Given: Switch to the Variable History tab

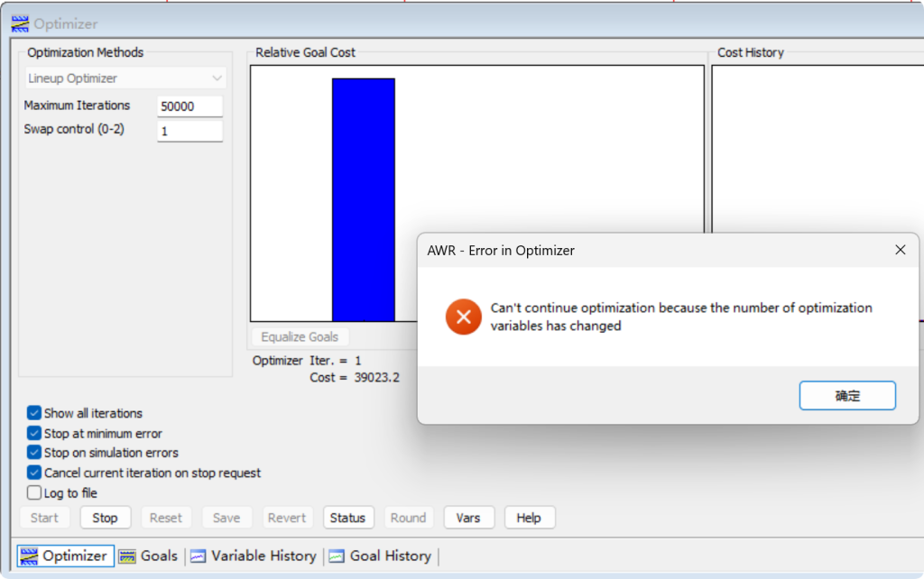Looking at the screenshot, I should [x=263, y=556].
